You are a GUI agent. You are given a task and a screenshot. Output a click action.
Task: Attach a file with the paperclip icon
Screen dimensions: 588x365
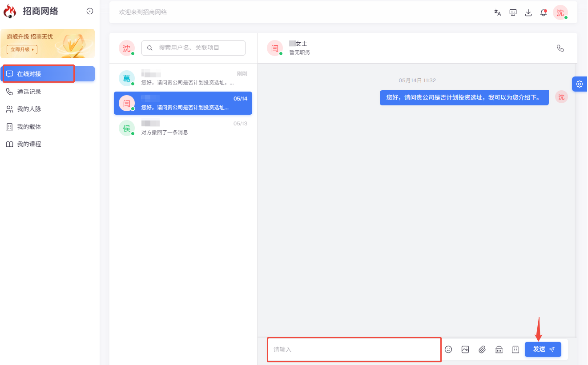pyautogui.click(x=482, y=349)
